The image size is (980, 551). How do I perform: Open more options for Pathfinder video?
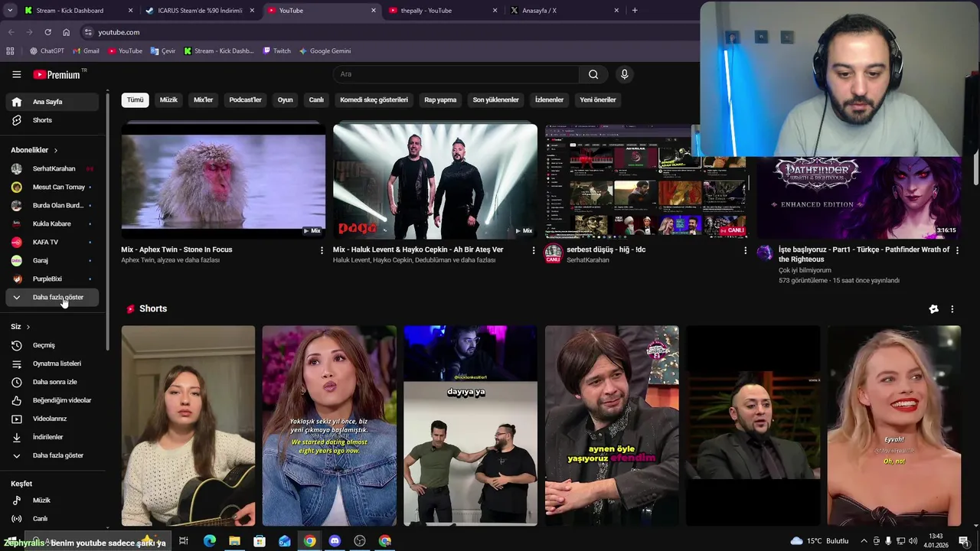pos(957,250)
